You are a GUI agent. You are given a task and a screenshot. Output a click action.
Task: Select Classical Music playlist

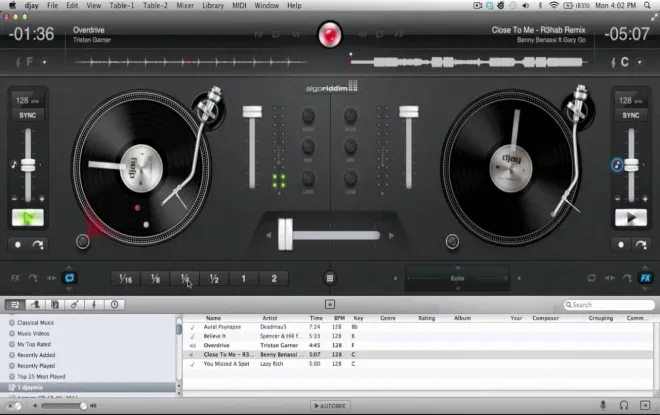pyautogui.click(x=35, y=322)
